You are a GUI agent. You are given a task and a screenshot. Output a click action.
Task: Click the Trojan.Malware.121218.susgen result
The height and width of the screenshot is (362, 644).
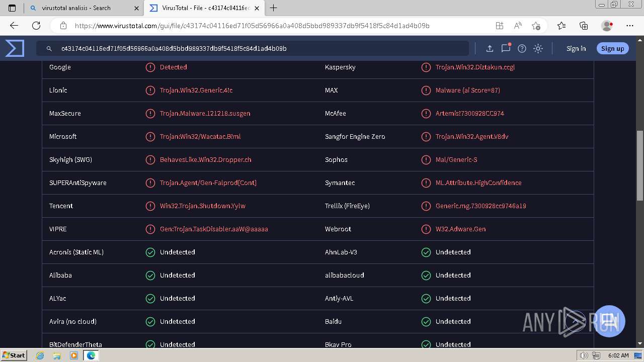pyautogui.click(x=205, y=114)
